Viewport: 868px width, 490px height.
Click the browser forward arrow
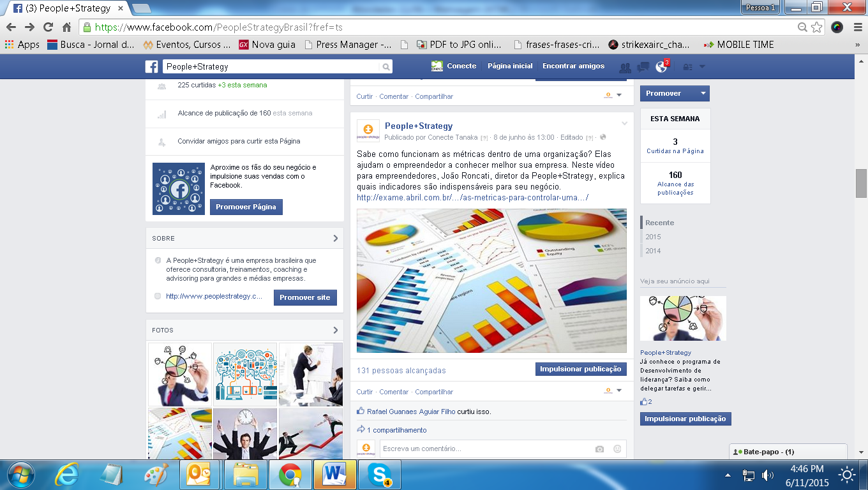(x=29, y=27)
